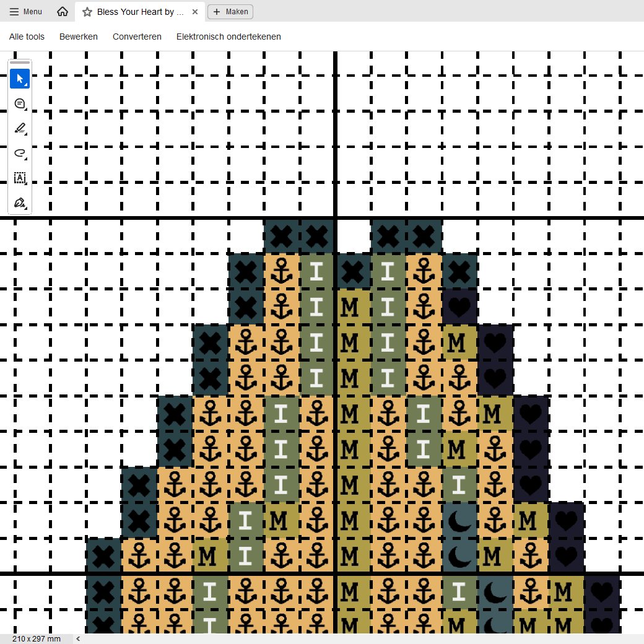Choose the freehand draw loop tool
Image resolution: width=644 pixels, height=644 pixels.
pyautogui.click(x=20, y=154)
